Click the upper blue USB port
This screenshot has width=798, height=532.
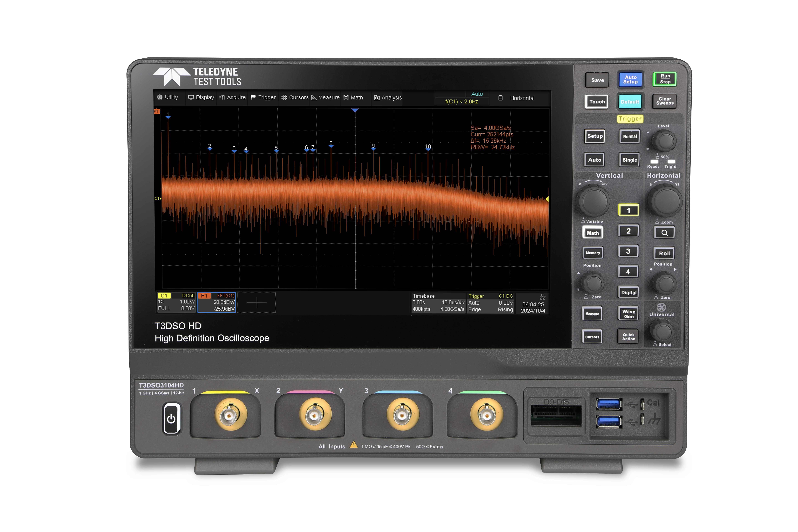click(x=609, y=404)
